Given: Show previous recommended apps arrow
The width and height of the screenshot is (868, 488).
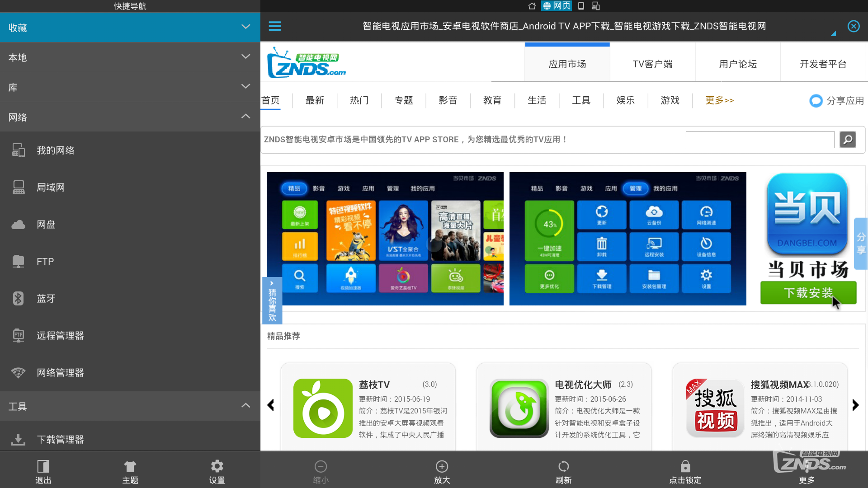Looking at the screenshot, I should coord(271,405).
